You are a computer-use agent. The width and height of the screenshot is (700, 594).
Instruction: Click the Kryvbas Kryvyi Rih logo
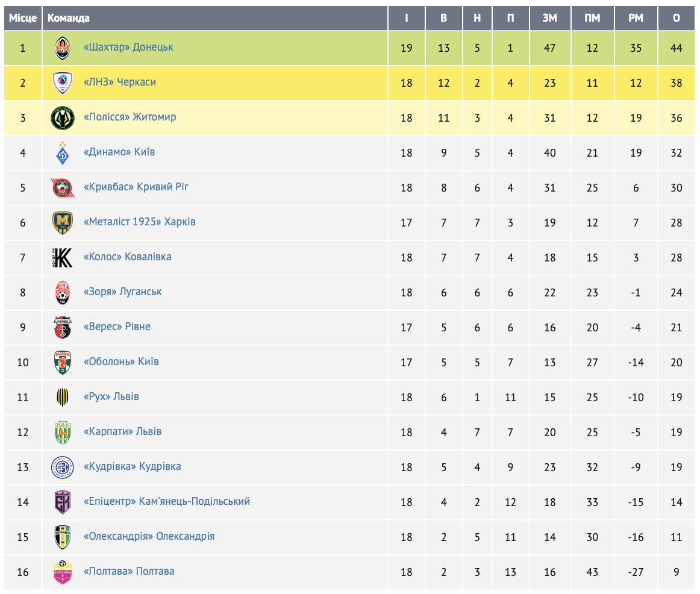tap(63, 187)
